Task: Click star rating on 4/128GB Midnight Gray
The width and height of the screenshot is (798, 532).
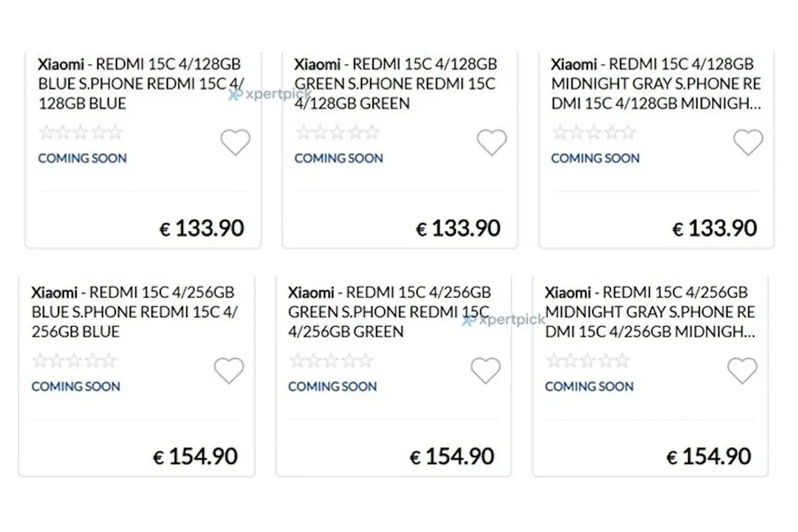Action: 594,132
